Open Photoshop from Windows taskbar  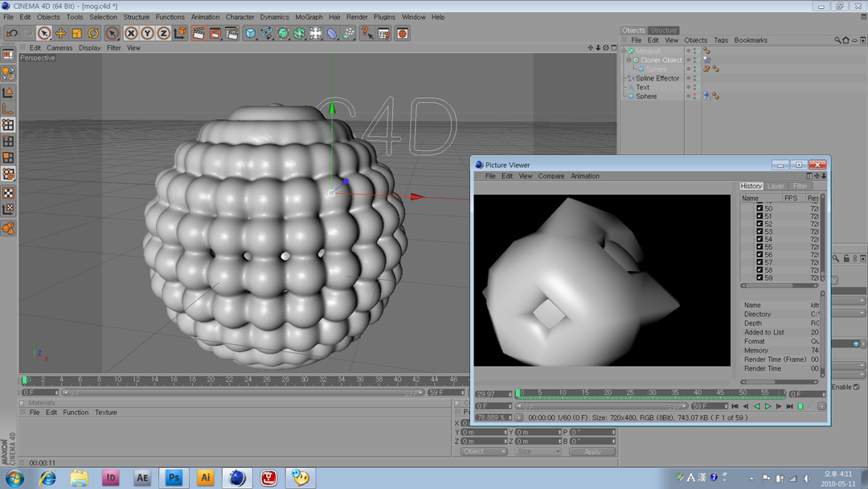(x=174, y=478)
